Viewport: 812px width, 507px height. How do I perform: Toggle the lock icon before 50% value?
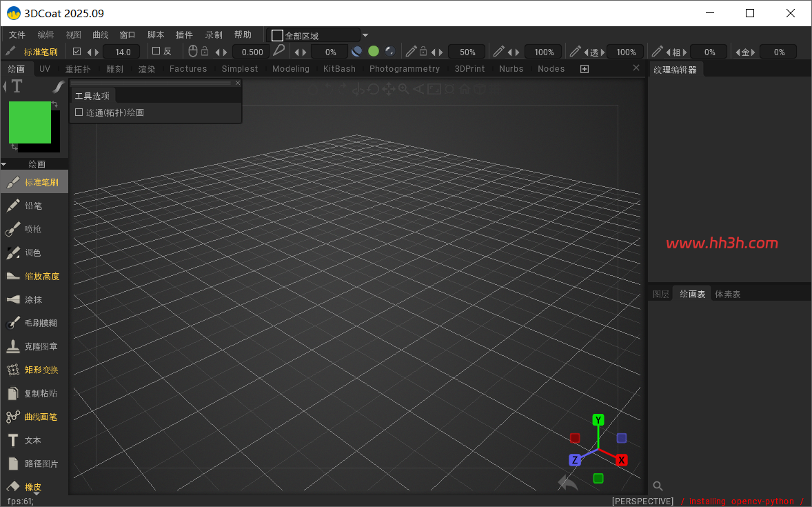pyautogui.click(x=423, y=51)
